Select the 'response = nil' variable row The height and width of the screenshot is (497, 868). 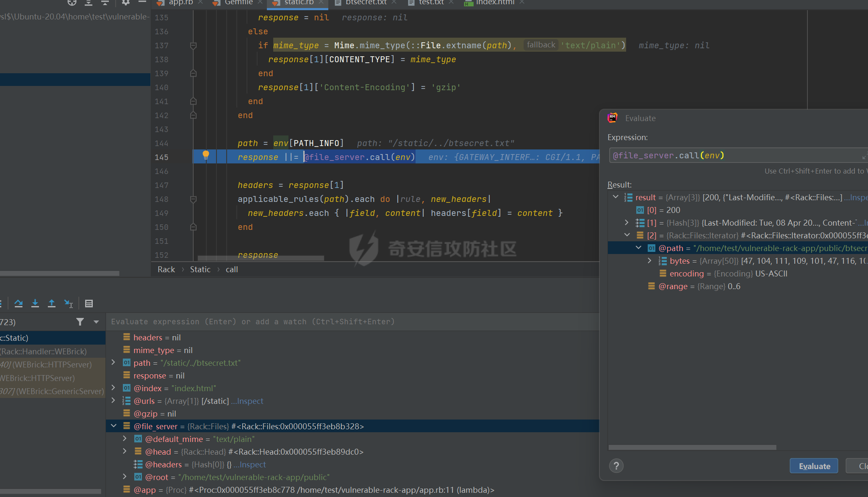click(x=352, y=376)
